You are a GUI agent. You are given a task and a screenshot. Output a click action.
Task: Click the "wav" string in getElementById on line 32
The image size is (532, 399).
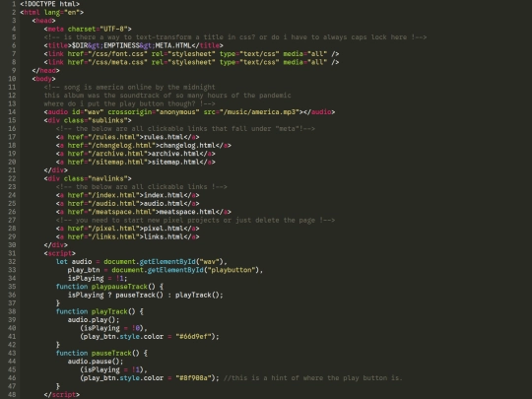click(x=209, y=262)
